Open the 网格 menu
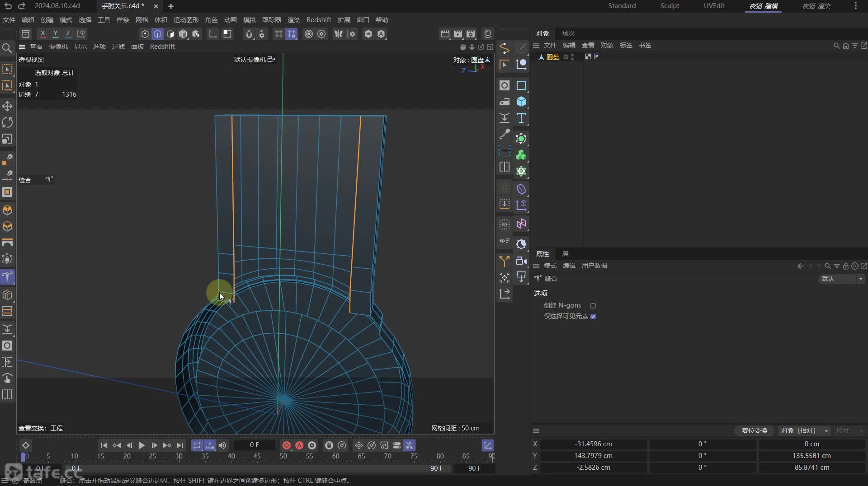868x486 pixels. (142, 20)
